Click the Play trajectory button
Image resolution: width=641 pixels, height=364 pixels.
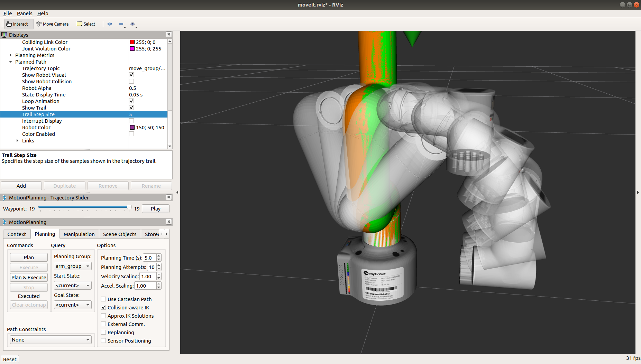pyautogui.click(x=155, y=208)
